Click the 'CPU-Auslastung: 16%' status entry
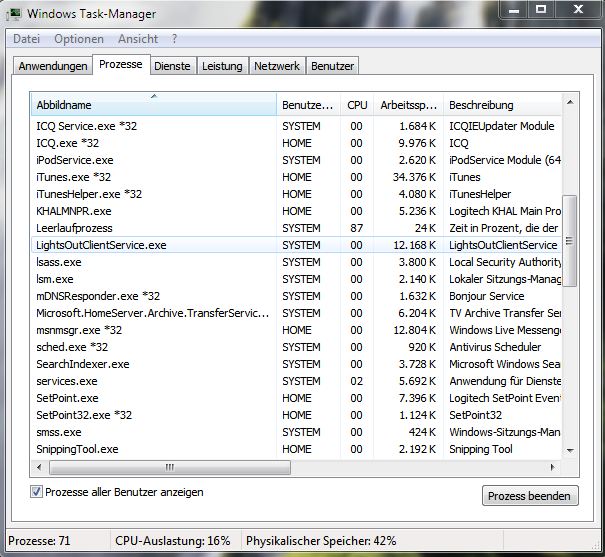This screenshot has height=557, width=605. pos(172,541)
